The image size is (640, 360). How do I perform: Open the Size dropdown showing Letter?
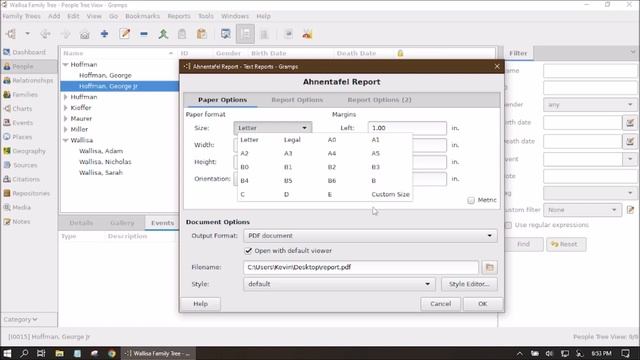(x=273, y=128)
